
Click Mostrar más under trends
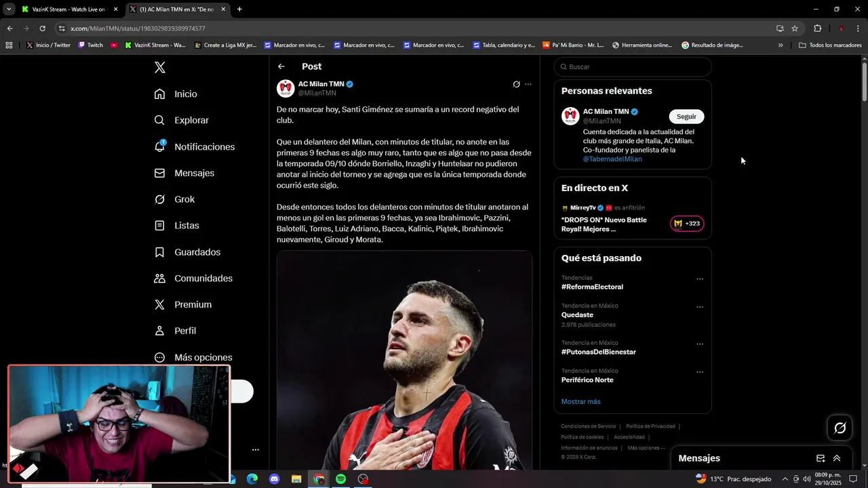(x=580, y=401)
